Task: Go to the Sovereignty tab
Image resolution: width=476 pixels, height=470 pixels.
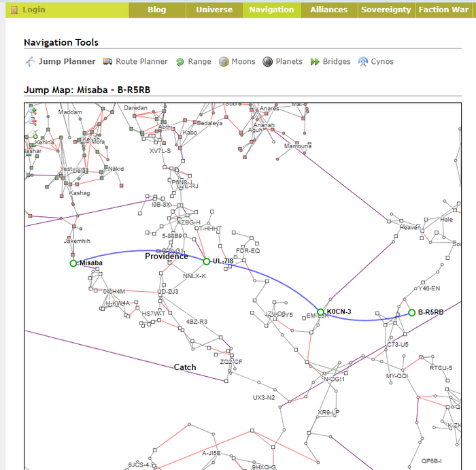Action: point(386,10)
